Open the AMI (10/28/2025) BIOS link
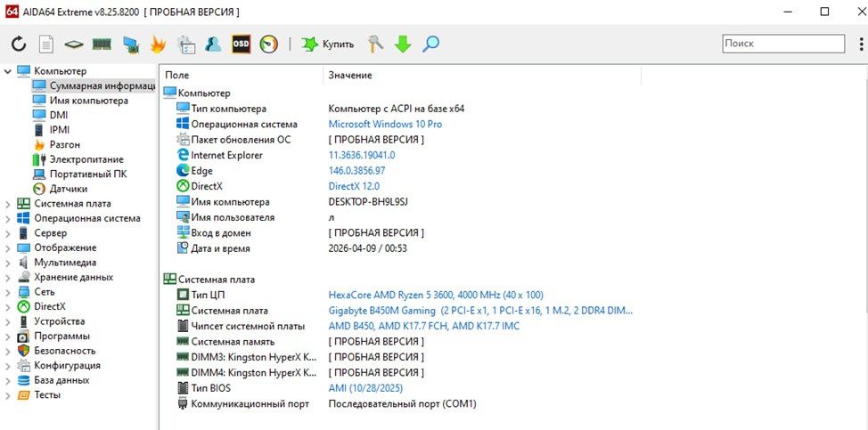The width and height of the screenshot is (868, 430). 366,388
